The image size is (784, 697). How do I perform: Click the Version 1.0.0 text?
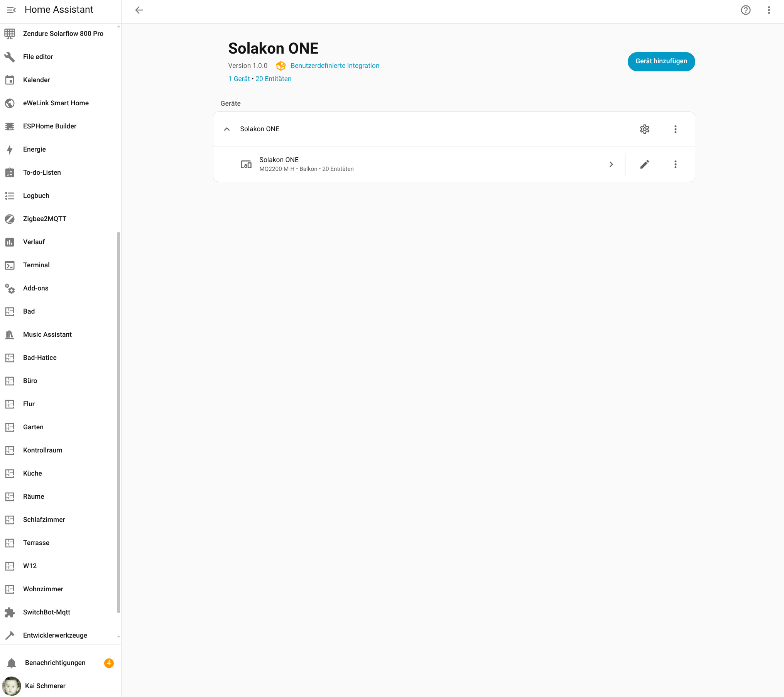(x=248, y=66)
